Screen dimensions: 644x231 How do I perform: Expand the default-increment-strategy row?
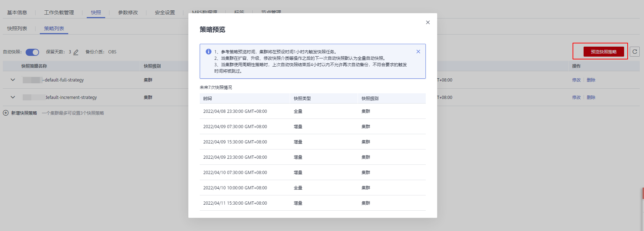click(x=13, y=97)
